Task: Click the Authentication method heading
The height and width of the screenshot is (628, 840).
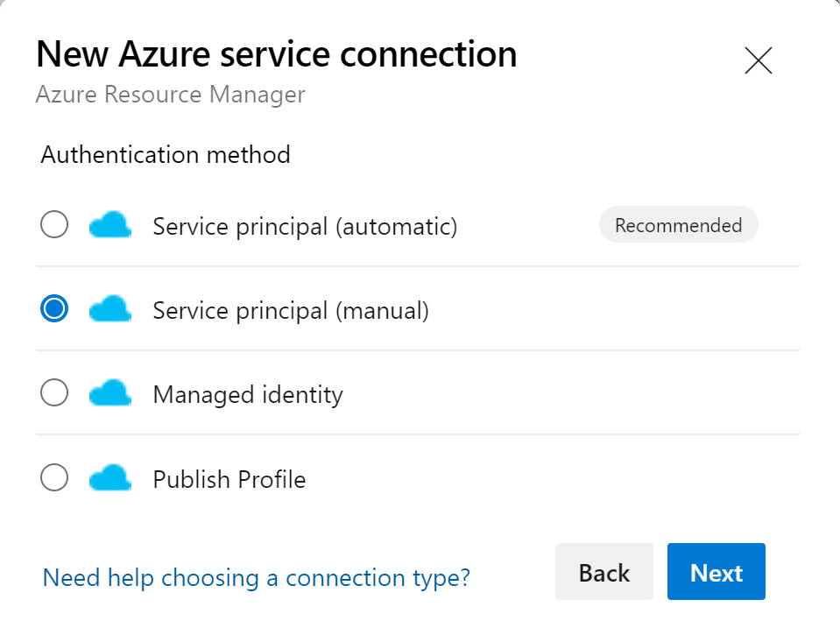Action: tap(166, 155)
